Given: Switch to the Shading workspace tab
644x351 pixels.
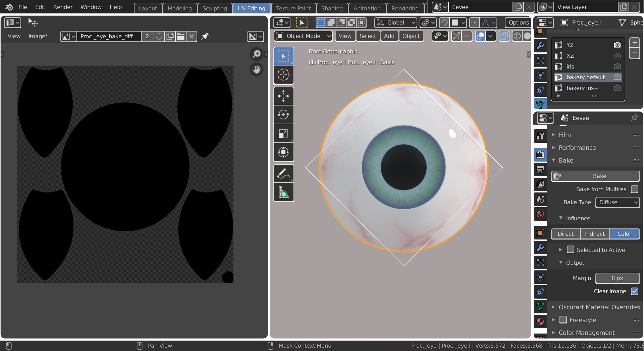Looking at the screenshot, I should [x=332, y=8].
